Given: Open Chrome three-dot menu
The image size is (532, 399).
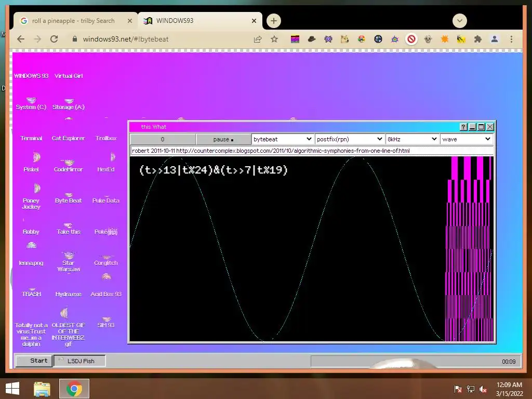Looking at the screenshot, I should click(511, 39).
